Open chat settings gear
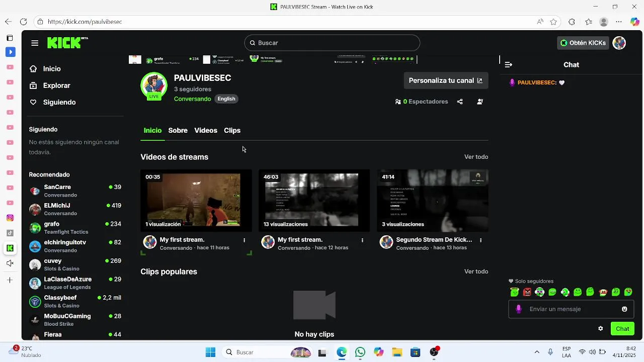 pyautogui.click(x=600, y=329)
